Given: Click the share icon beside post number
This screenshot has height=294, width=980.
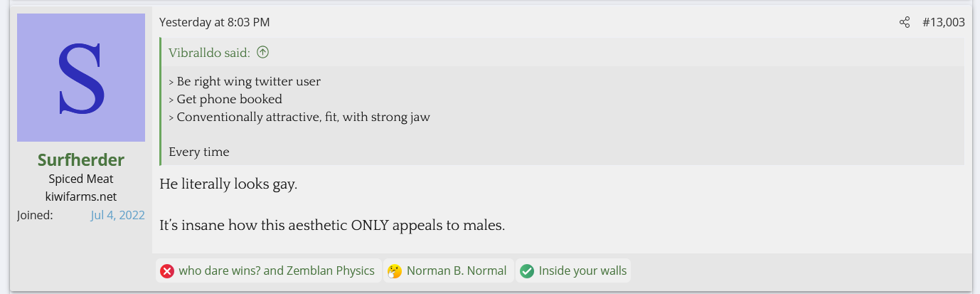Looking at the screenshot, I should click(x=905, y=23).
